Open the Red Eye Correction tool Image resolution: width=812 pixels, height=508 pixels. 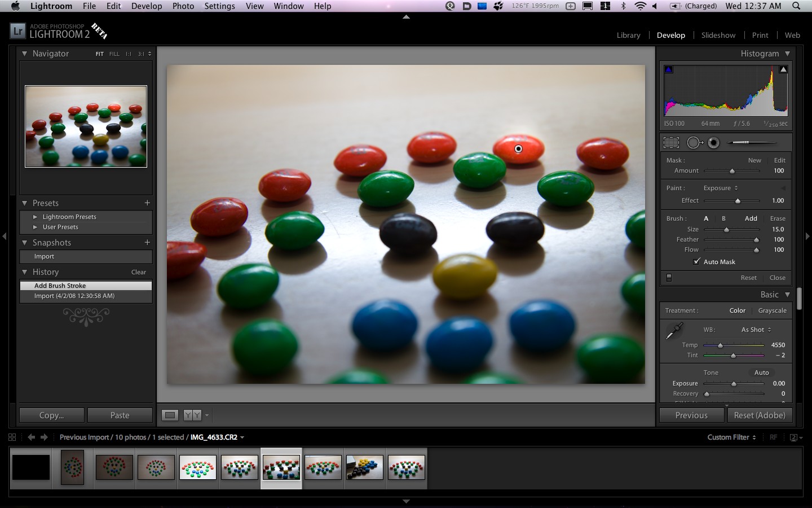click(x=713, y=142)
